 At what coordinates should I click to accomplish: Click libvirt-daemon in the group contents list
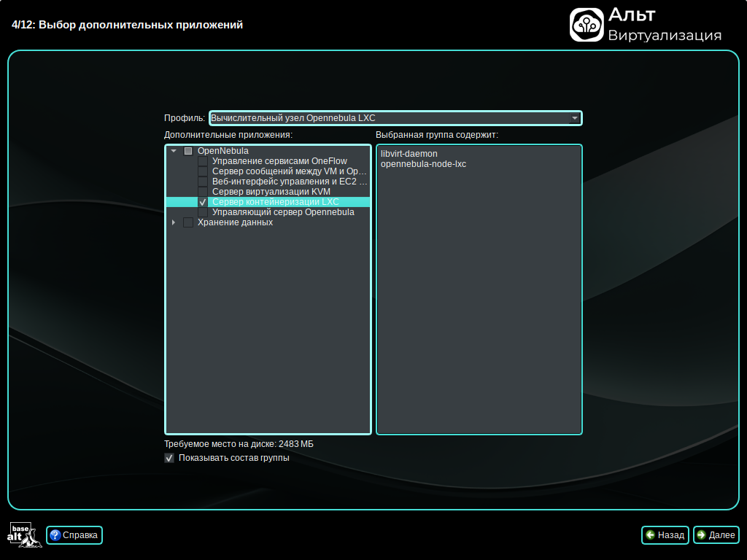pos(409,154)
